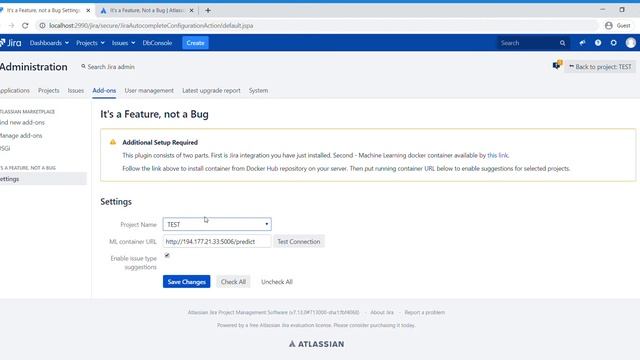Click the Uncheck All link

tap(277, 282)
